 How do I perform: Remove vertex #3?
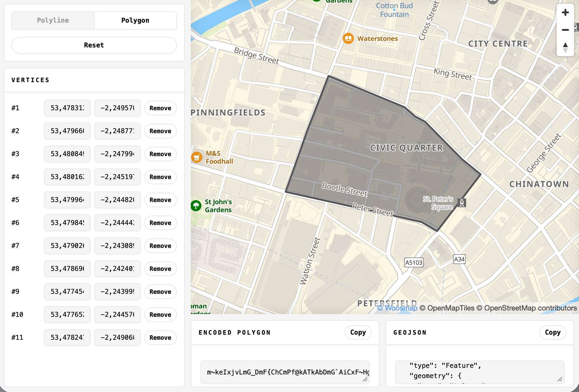click(160, 154)
